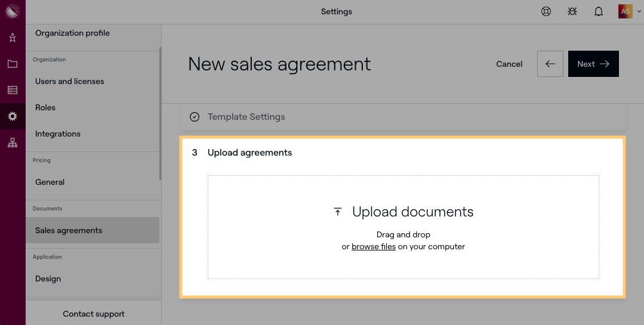Expand the Template Settings step
Viewport: 644px width, 325px height.
246,117
